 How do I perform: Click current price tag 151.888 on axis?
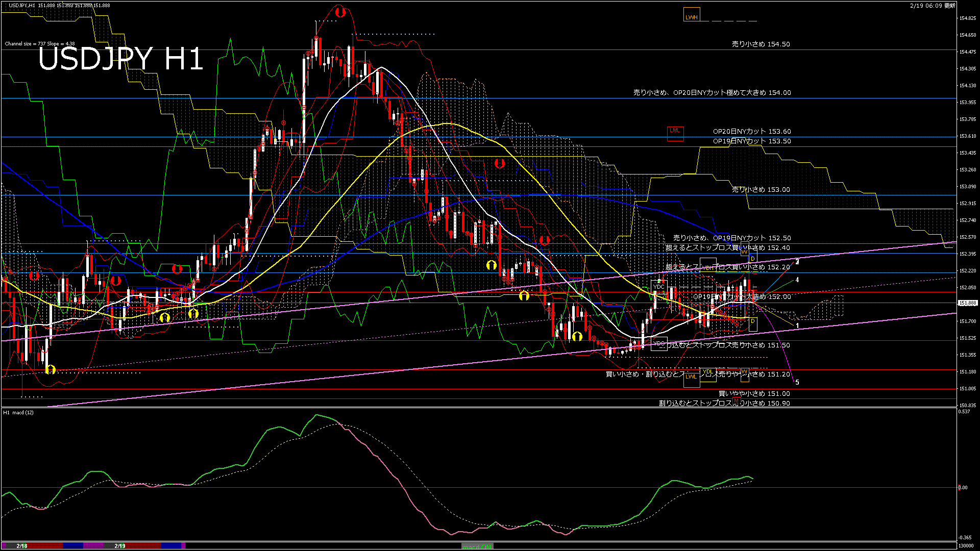967,303
